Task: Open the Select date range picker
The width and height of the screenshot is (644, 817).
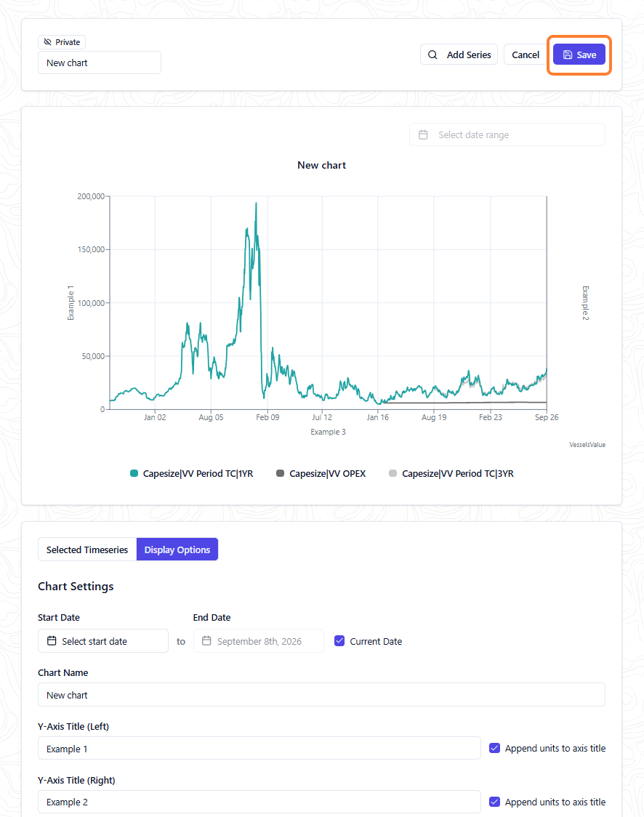Action: (x=507, y=135)
